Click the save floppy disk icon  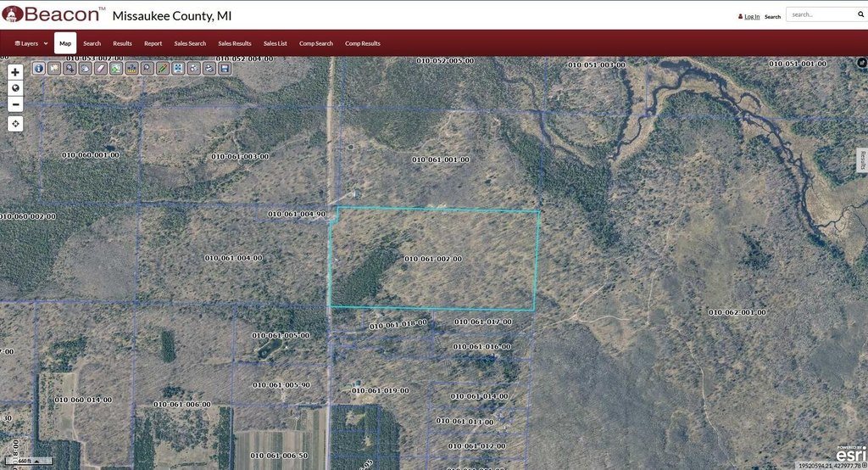[x=225, y=68]
